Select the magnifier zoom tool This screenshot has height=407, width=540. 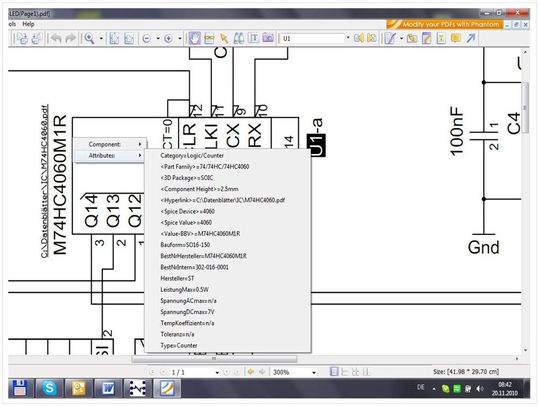tap(90, 38)
